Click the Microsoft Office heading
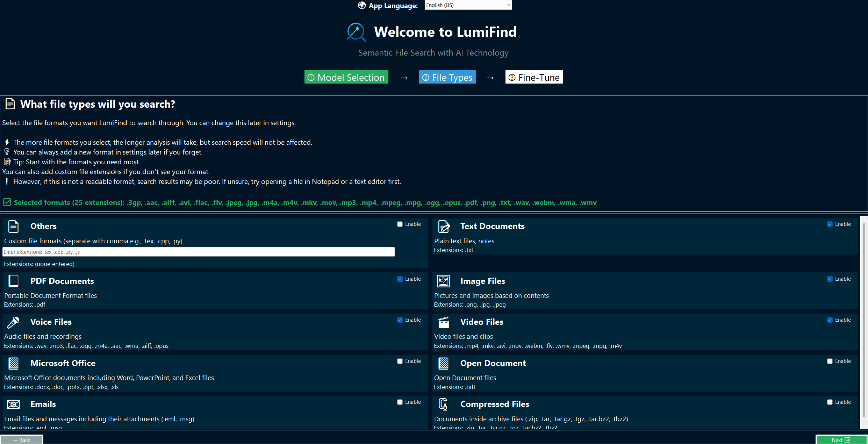 63,363
